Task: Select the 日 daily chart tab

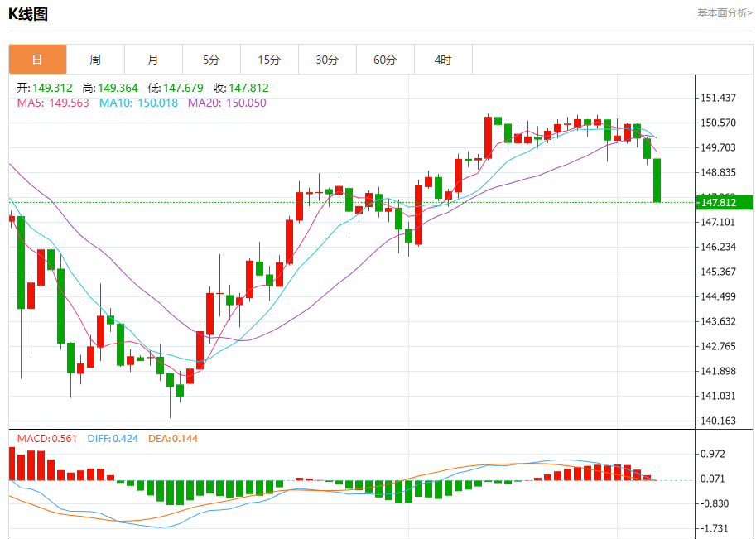Action: tap(37, 60)
